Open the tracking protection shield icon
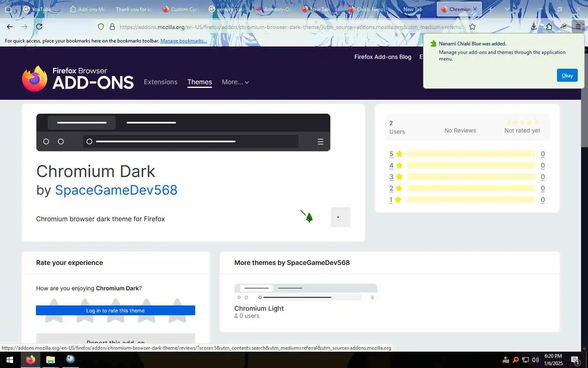This screenshot has width=588, height=368. click(x=101, y=27)
